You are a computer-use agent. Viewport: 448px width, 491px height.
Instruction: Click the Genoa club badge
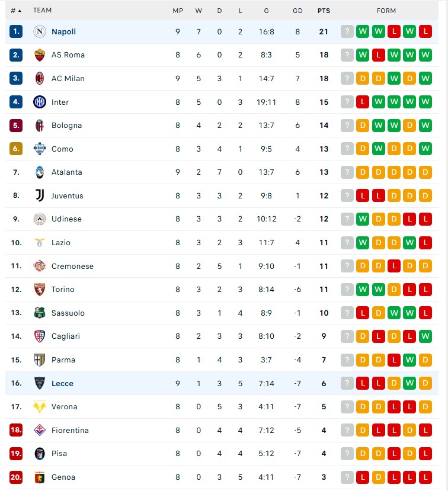click(40, 477)
